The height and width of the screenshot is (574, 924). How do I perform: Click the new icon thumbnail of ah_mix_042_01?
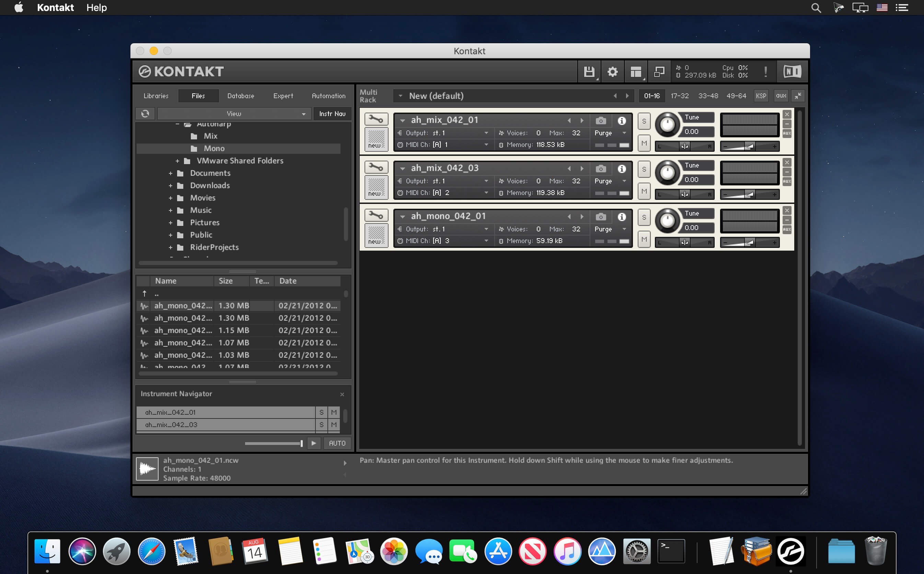(x=377, y=139)
